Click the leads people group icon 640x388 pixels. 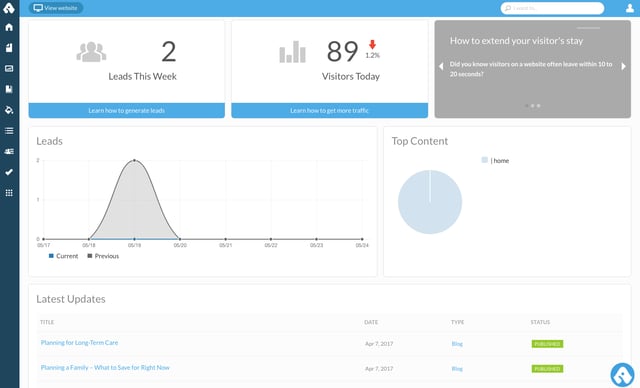91,52
